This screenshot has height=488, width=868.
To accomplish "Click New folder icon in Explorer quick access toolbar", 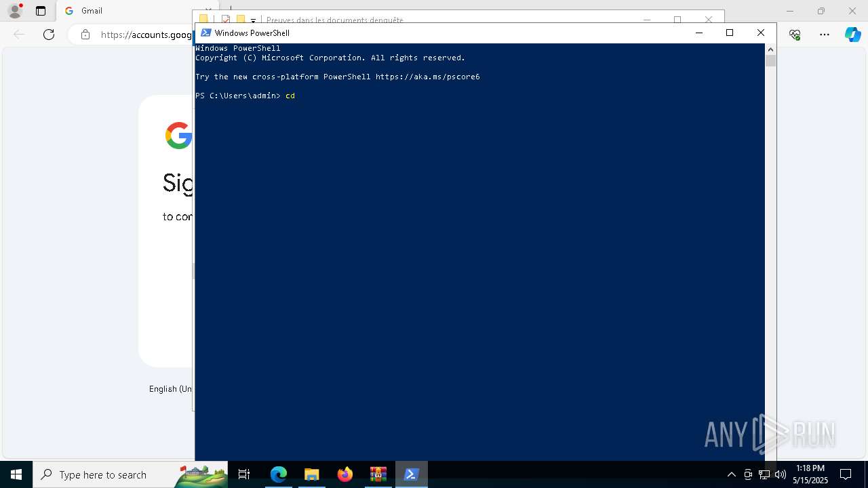I will click(x=241, y=20).
